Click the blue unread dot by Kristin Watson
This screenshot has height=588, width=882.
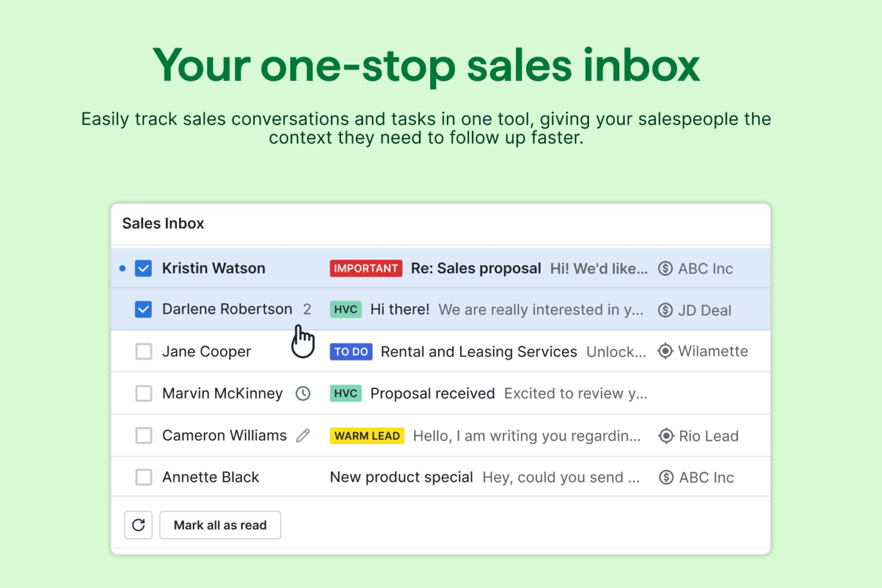coord(122,269)
